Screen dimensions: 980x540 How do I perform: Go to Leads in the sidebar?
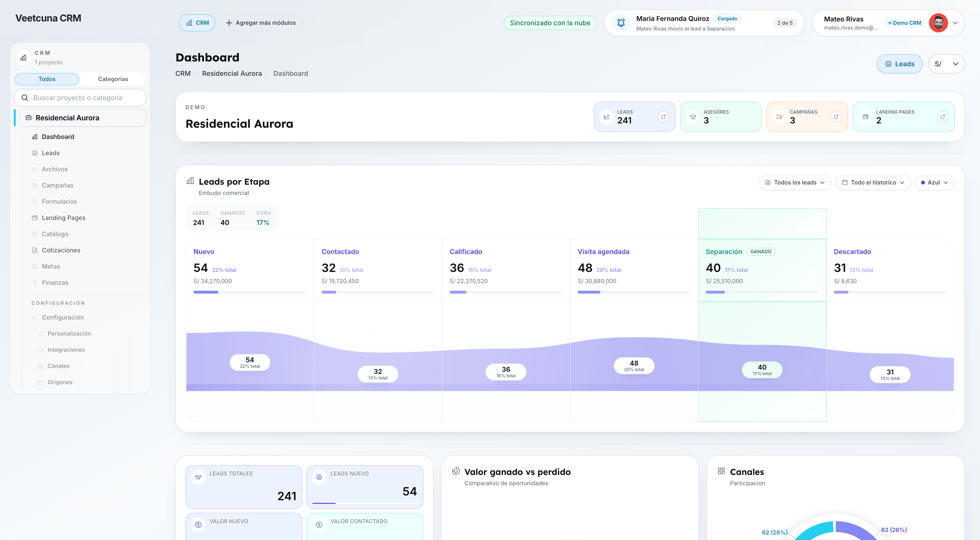point(51,153)
